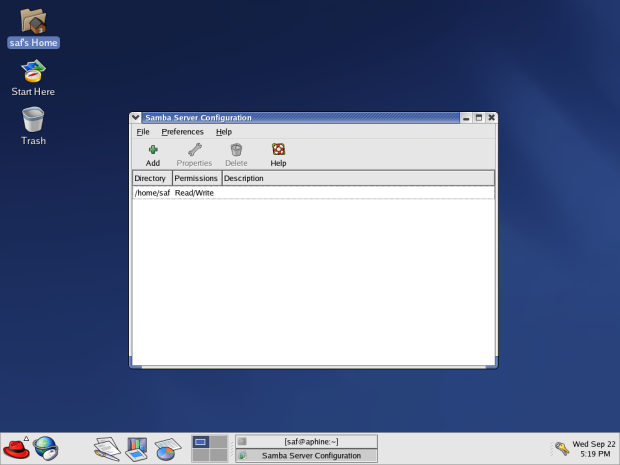The height and width of the screenshot is (465, 620).
Task: Click Samba Server Configuration taskbar button
Action: (x=306, y=456)
